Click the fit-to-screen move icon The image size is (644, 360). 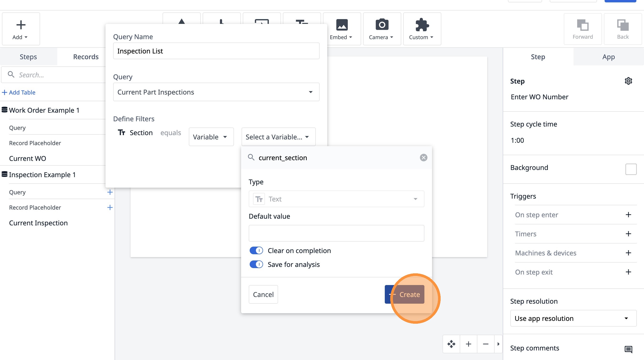coord(451,344)
